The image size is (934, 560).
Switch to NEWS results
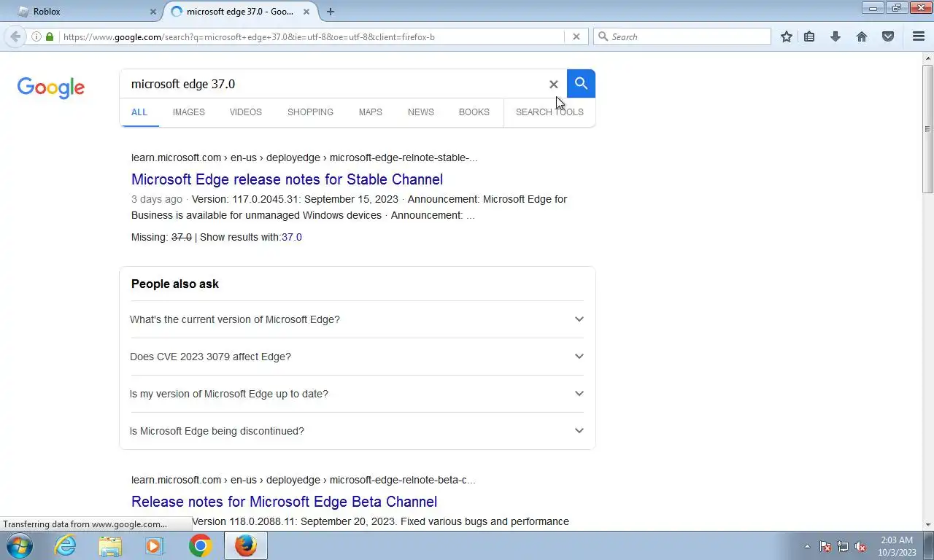click(421, 112)
